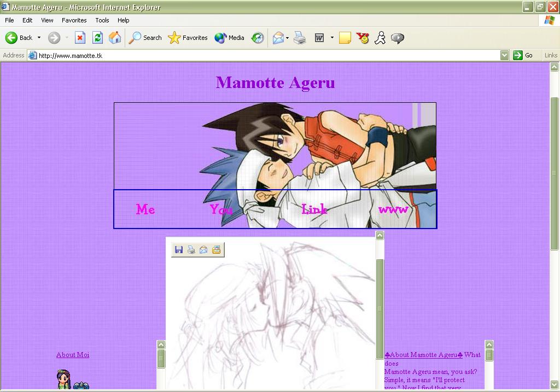Click the About Moi link
This screenshot has width=560, height=392.
point(73,355)
